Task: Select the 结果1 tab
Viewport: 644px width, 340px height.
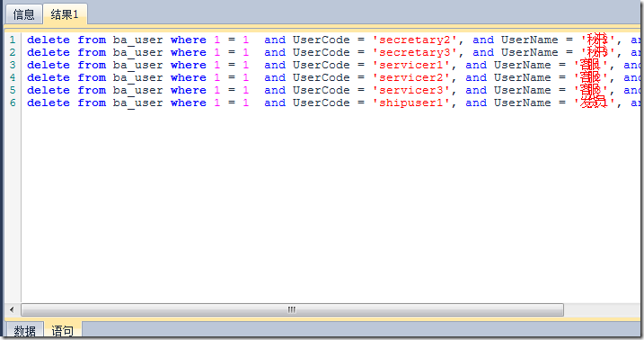Action: click(x=65, y=14)
